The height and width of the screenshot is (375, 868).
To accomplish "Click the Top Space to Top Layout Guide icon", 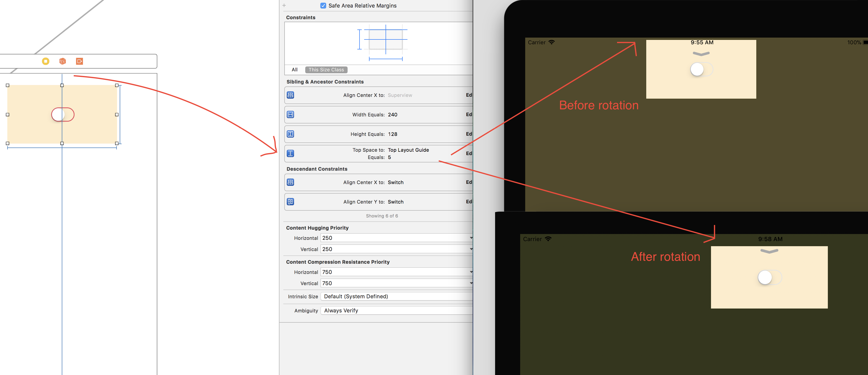I will coord(290,153).
